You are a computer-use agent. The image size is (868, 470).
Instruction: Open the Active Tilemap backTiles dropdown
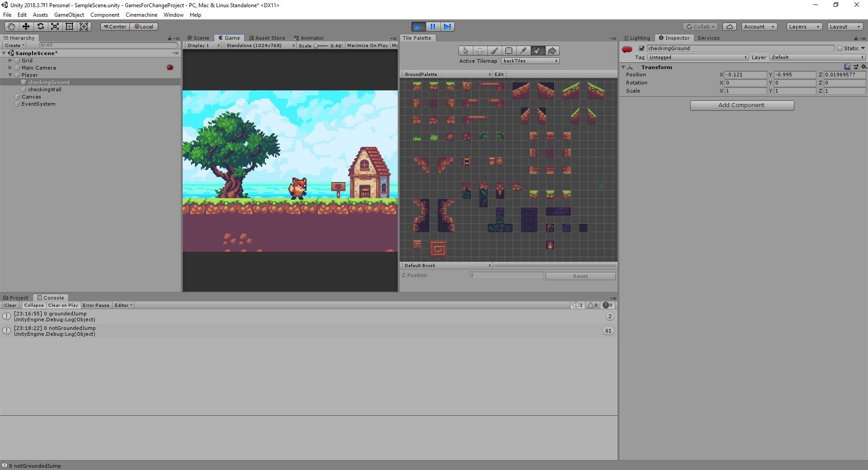click(530, 61)
